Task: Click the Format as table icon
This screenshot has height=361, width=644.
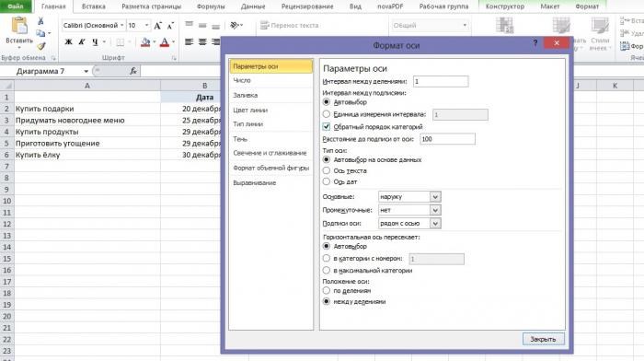Action: (561, 26)
